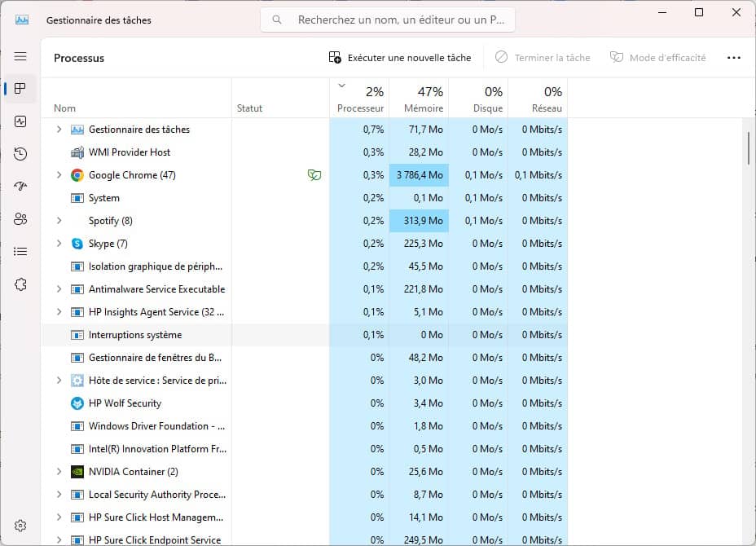Expand Antimalware Service Executable
Screen dimensions: 756x546
[59, 289]
